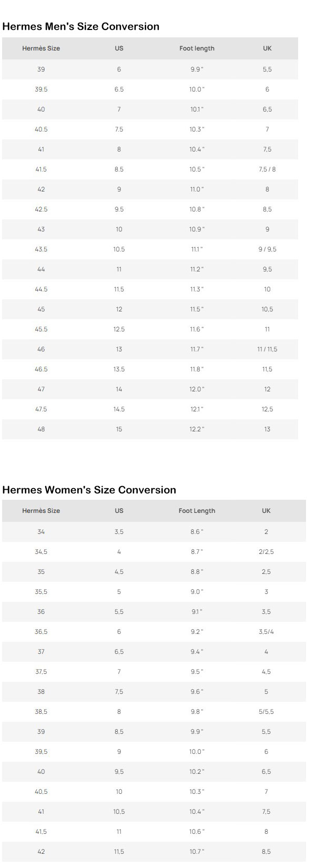Click the 'US' header in women's table

[x=119, y=511]
